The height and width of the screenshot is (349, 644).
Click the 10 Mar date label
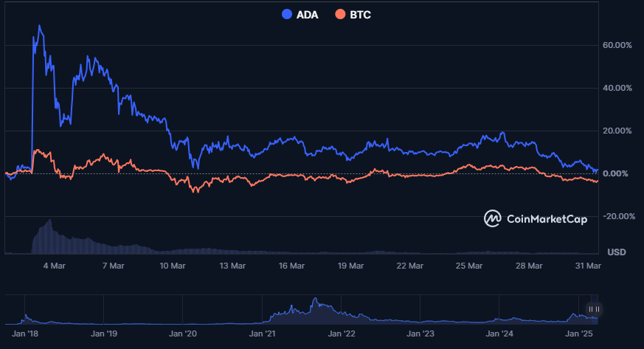click(x=173, y=266)
